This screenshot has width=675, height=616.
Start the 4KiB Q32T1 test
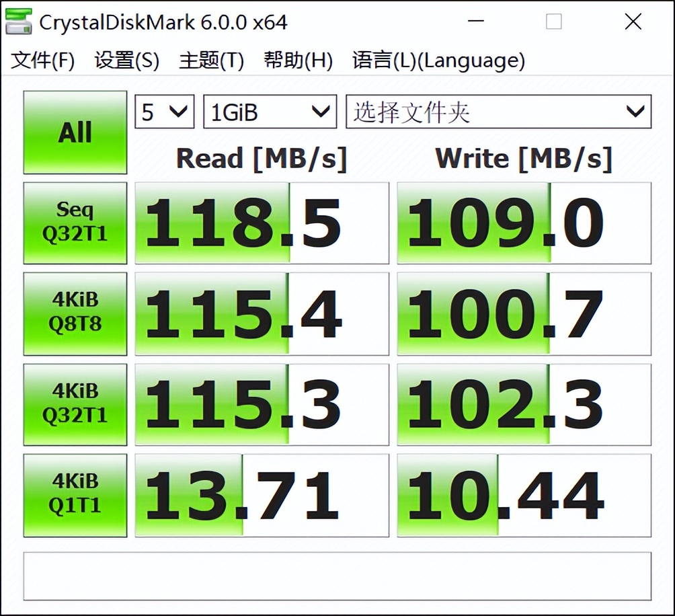click(74, 403)
